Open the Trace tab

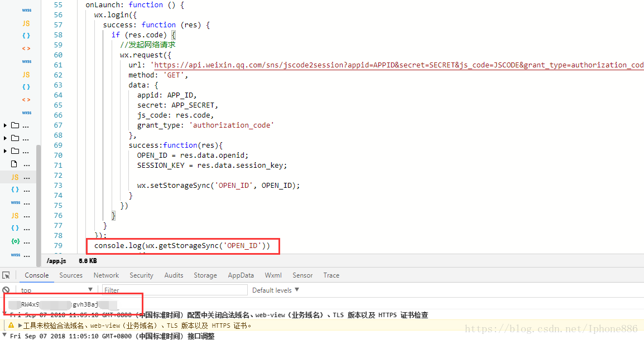point(331,275)
